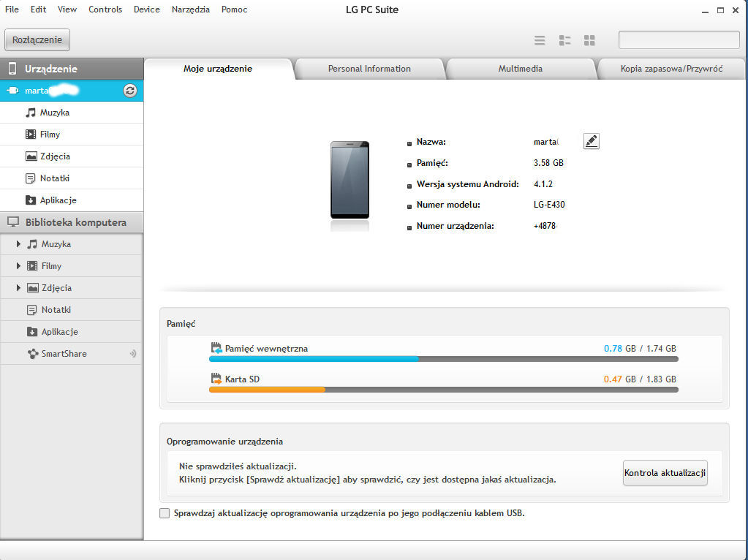Click the library Muzyka music note icon
Screen dimensions: 748x560
[32, 244]
